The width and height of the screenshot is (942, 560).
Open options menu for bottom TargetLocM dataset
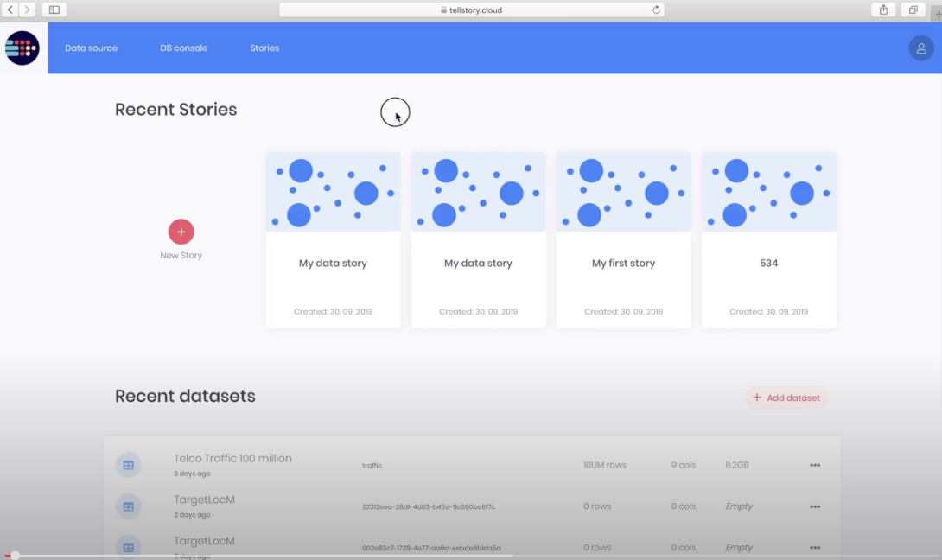pyautogui.click(x=814, y=546)
